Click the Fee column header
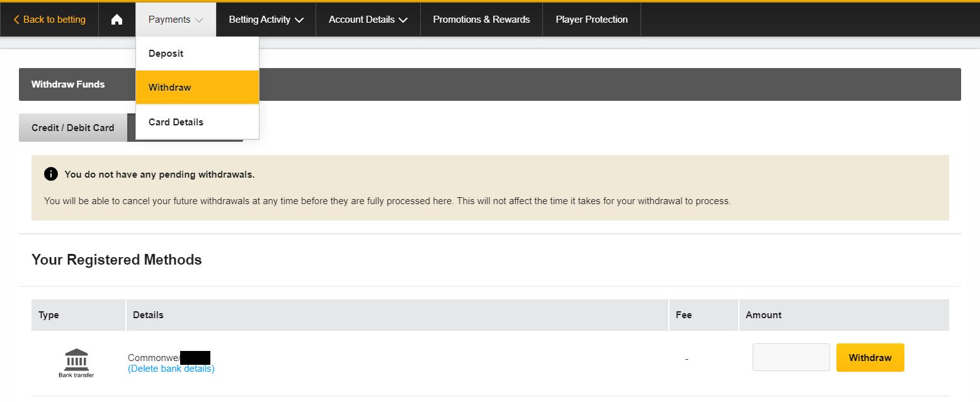 tap(683, 314)
